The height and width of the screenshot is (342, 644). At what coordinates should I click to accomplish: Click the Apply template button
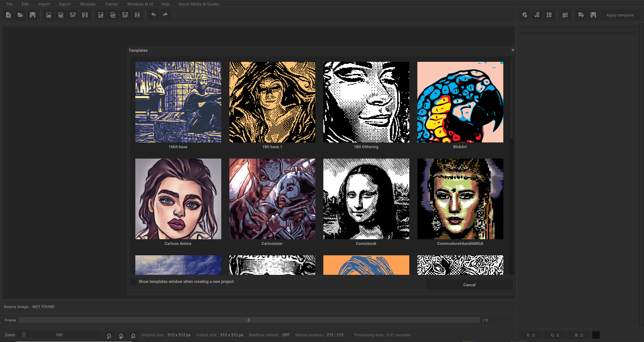pyautogui.click(x=619, y=15)
